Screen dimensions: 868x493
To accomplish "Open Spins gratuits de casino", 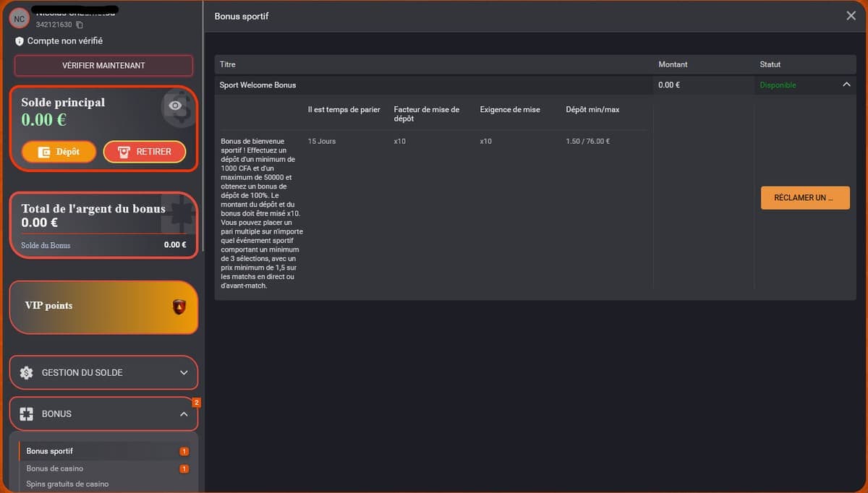I will pyautogui.click(x=67, y=484).
